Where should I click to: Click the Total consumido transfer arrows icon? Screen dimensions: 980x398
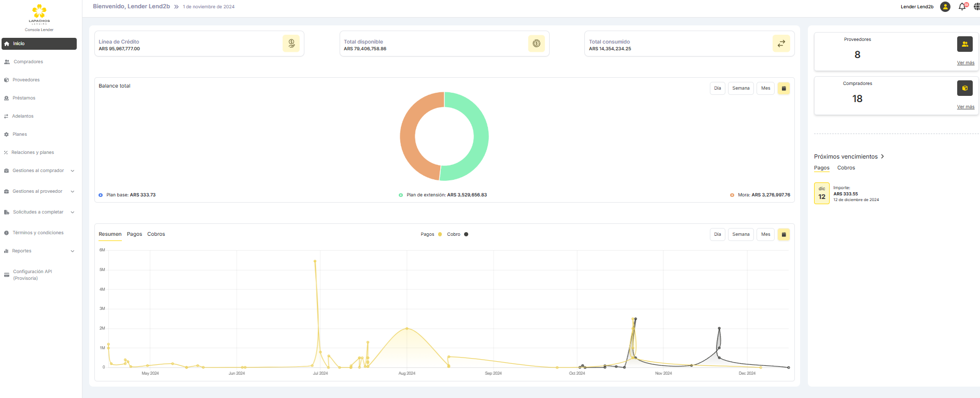pos(781,44)
